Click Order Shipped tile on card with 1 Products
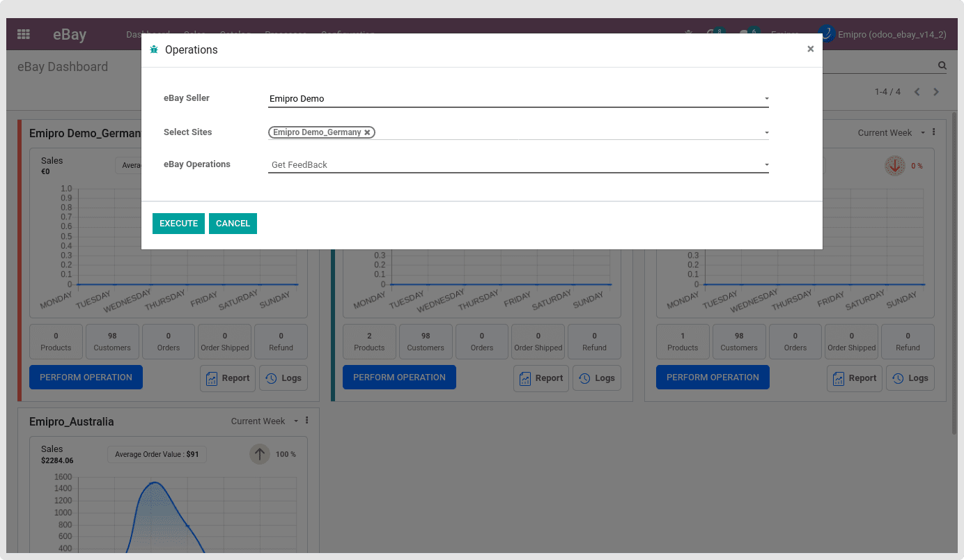 coord(851,341)
